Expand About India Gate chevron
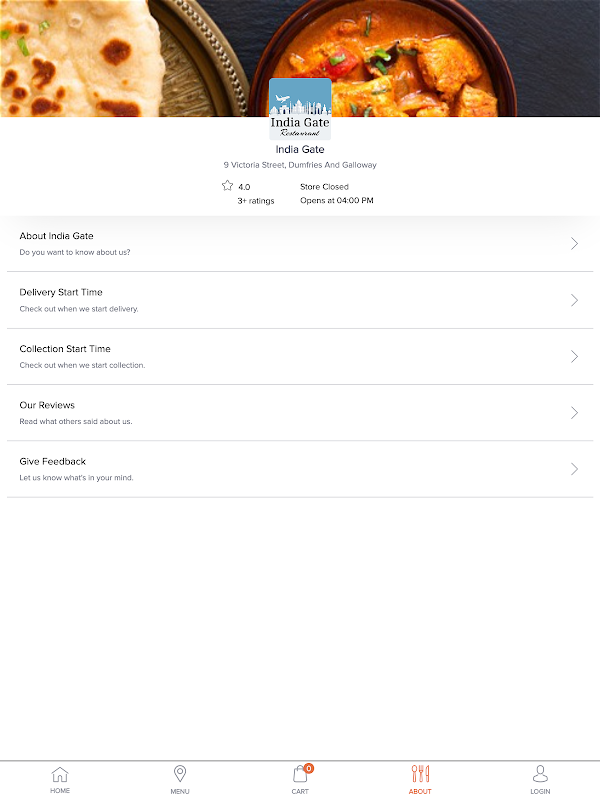The height and width of the screenshot is (800, 600). (x=574, y=244)
